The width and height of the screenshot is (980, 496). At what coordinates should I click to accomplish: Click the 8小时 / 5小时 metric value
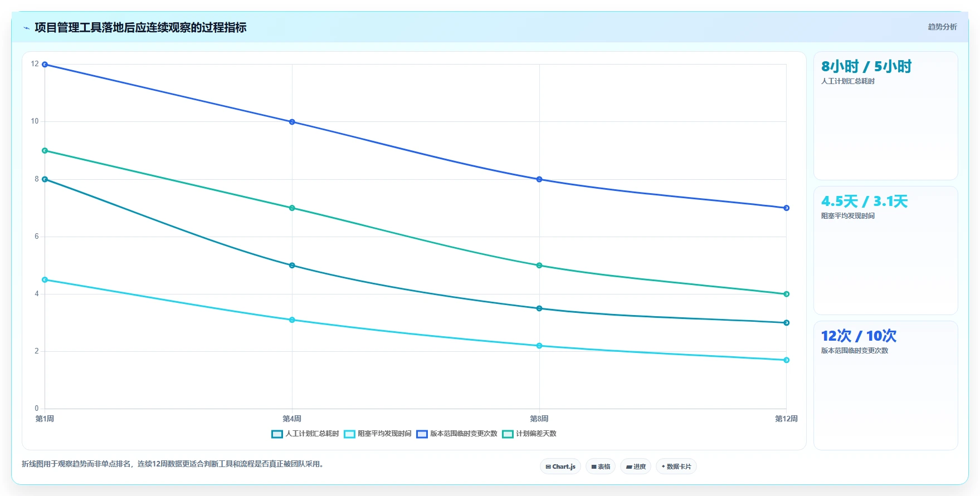click(866, 67)
